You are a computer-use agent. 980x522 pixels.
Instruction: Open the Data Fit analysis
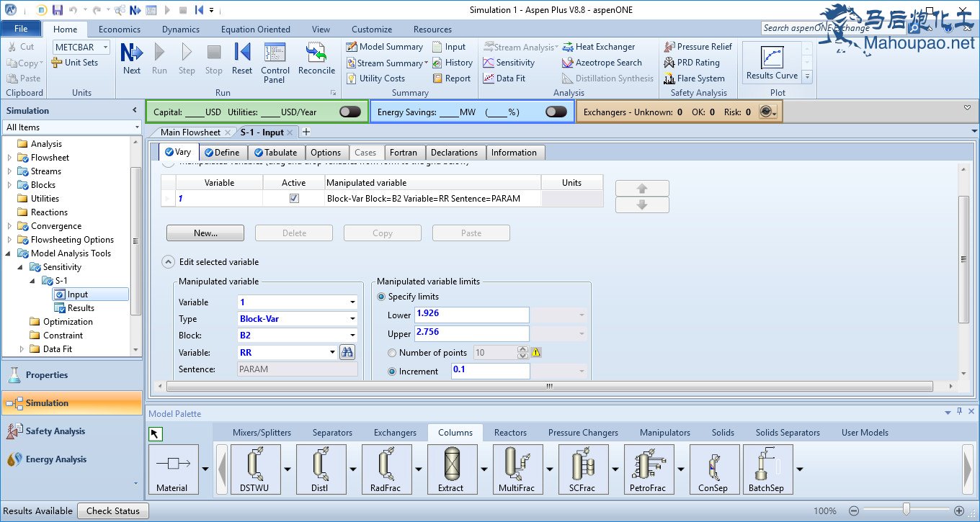click(x=504, y=78)
